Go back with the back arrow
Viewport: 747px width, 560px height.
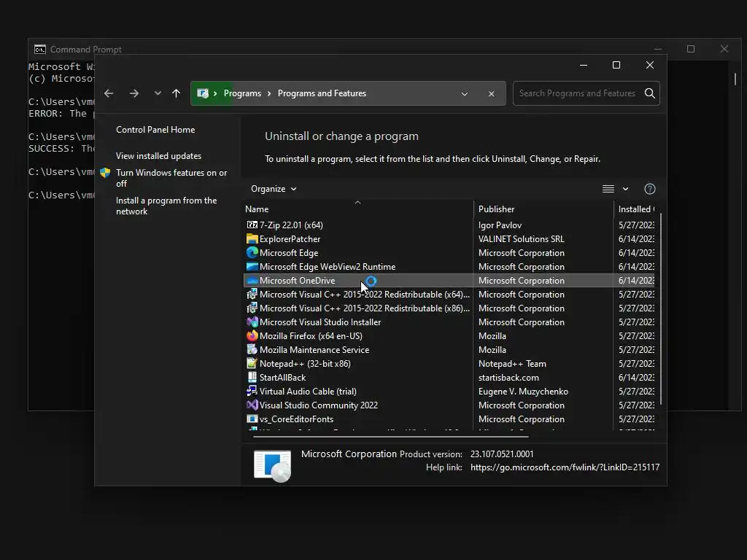tap(109, 93)
